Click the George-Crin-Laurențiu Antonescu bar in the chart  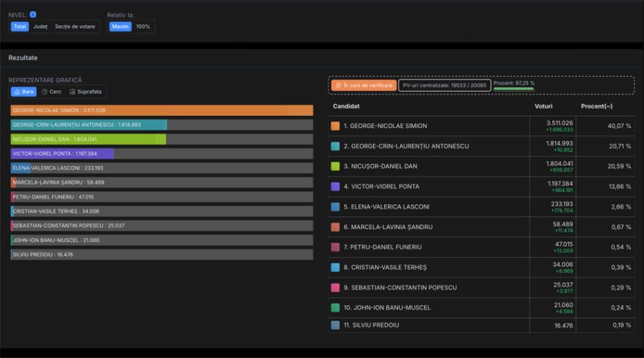coord(89,124)
